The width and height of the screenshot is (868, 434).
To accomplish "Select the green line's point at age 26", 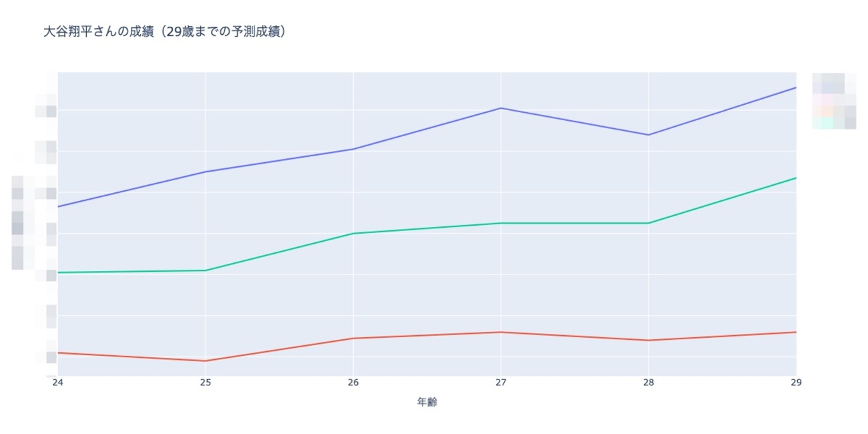I will 353,233.
